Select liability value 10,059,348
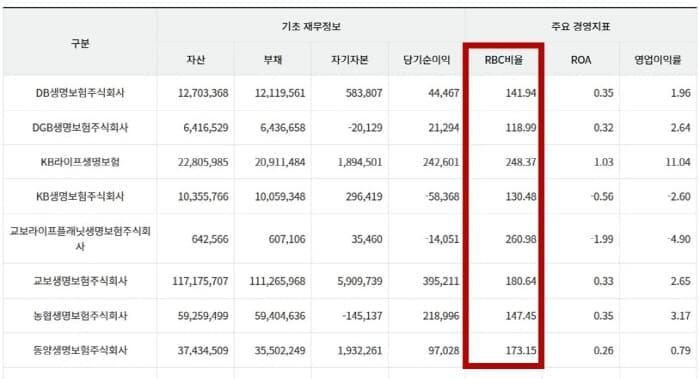 click(x=280, y=196)
